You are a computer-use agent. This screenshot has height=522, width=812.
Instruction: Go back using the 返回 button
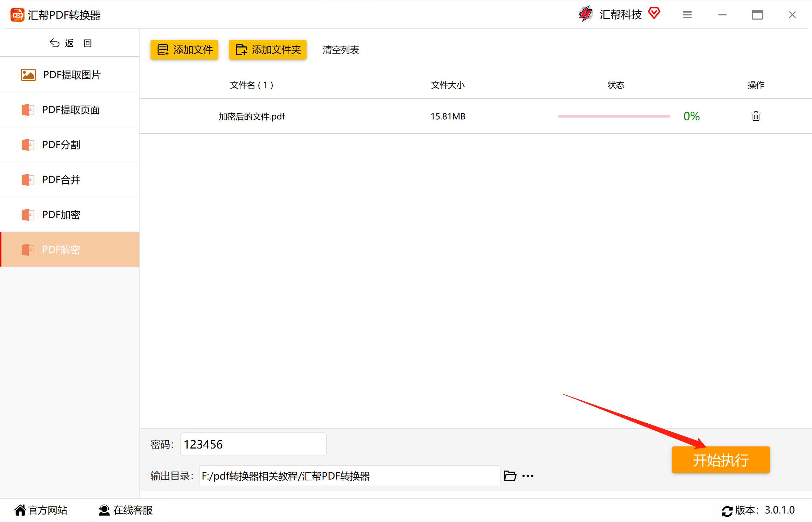coord(70,43)
